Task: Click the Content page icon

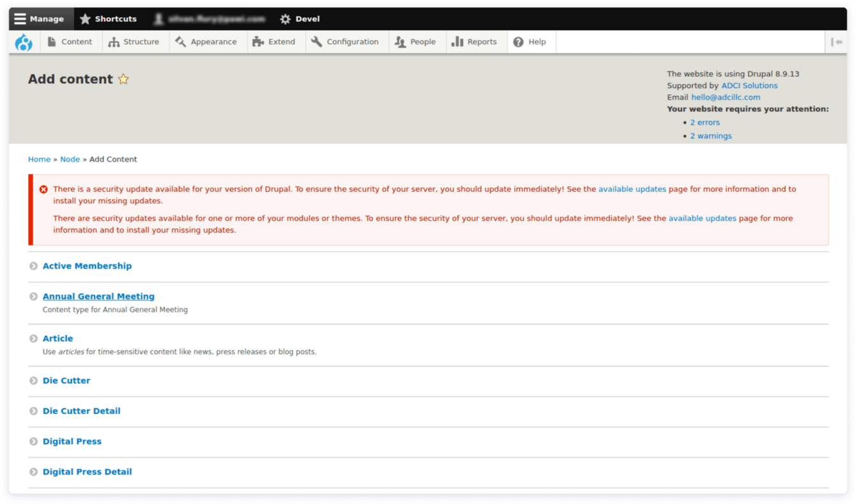Action: tap(52, 42)
